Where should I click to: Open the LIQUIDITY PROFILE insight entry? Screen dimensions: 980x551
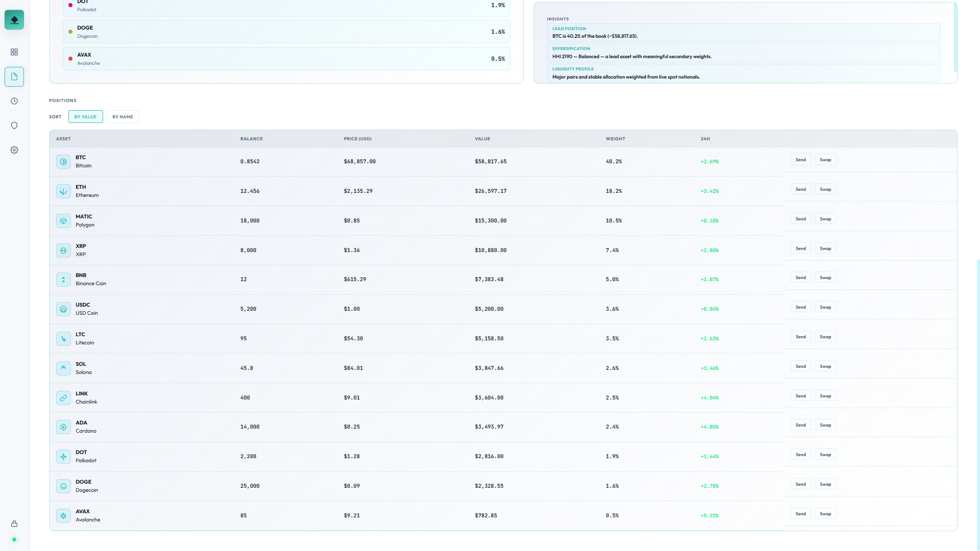pyautogui.click(x=743, y=72)
